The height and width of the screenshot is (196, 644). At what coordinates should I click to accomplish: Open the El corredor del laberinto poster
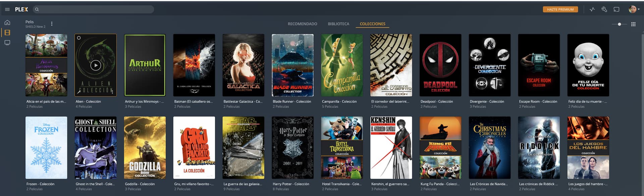391,65
